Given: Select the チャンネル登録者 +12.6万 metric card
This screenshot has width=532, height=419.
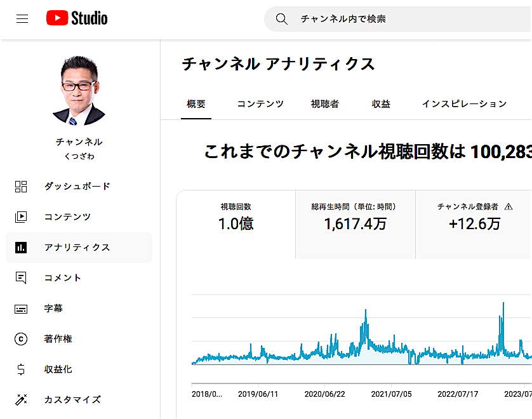Looking at the screenshot, I should pyautogui.click(x=474, y=225).
